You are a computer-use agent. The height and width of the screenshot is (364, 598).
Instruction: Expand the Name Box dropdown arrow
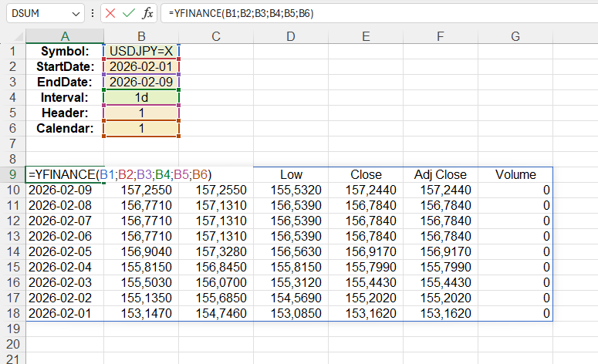(x=76, y=14)
